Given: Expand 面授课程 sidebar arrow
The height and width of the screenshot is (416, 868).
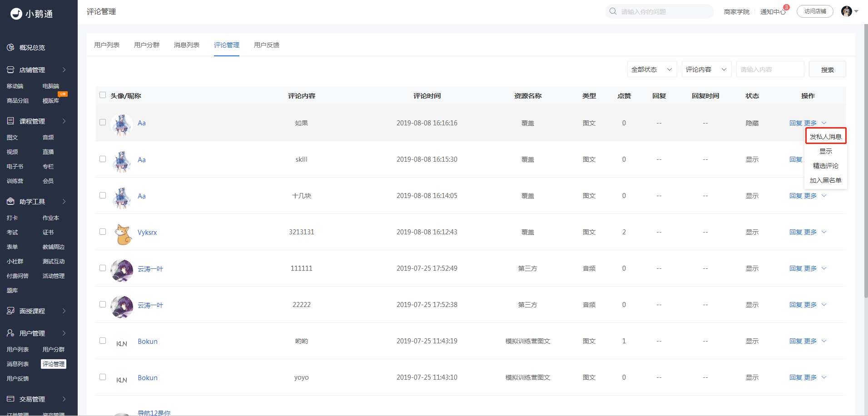Looking at the screenshot, I should click(x=64, y=311).
